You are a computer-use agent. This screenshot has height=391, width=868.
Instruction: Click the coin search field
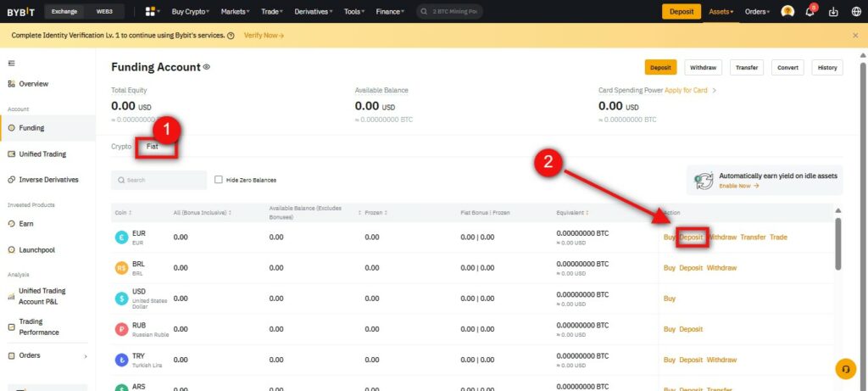(x=159, y=180)
